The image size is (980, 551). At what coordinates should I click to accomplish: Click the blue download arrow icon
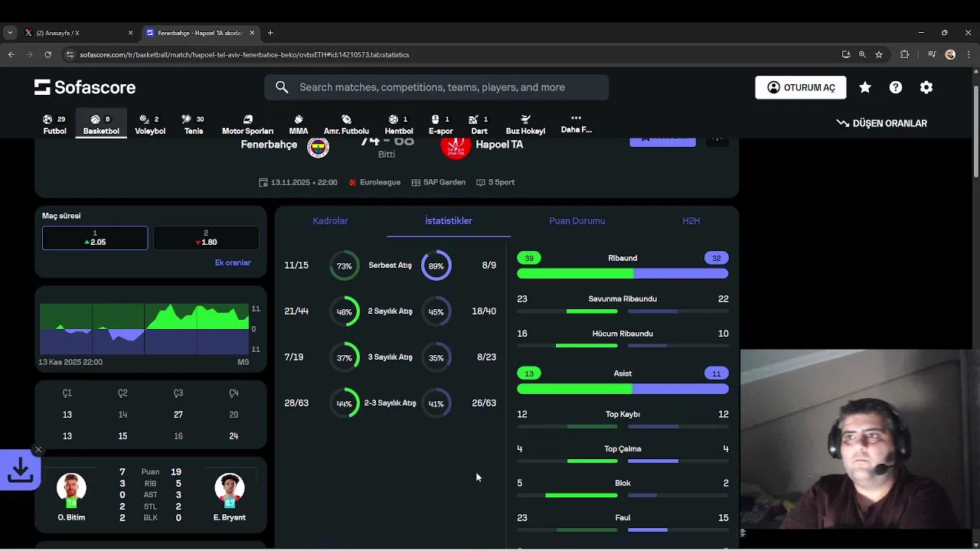tap(20, 471)
